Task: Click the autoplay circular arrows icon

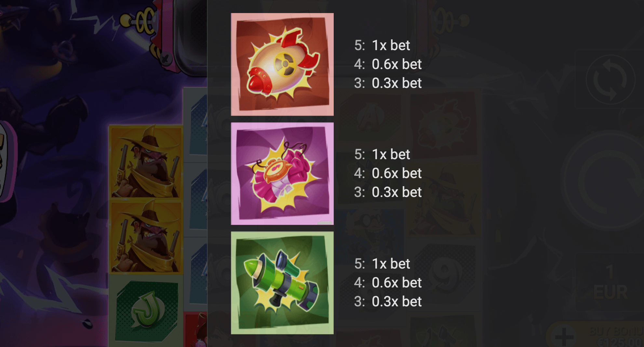Action: pos(610,80)
